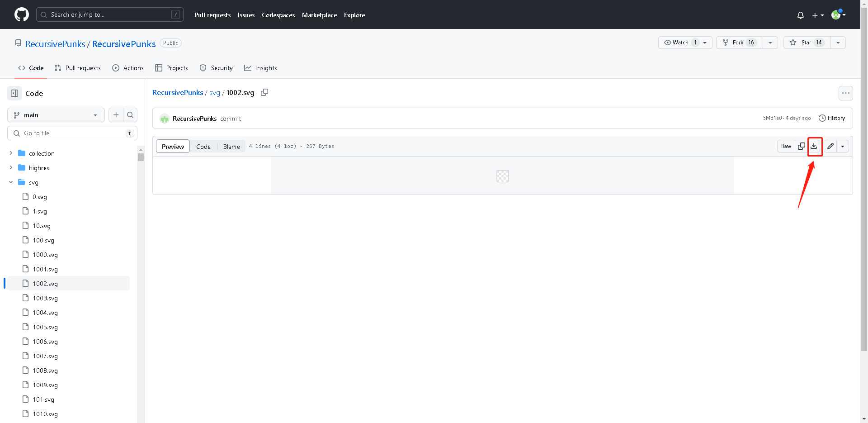Copy the file path icon
Screen dimensions: 868x423
(x=264, y=92)
